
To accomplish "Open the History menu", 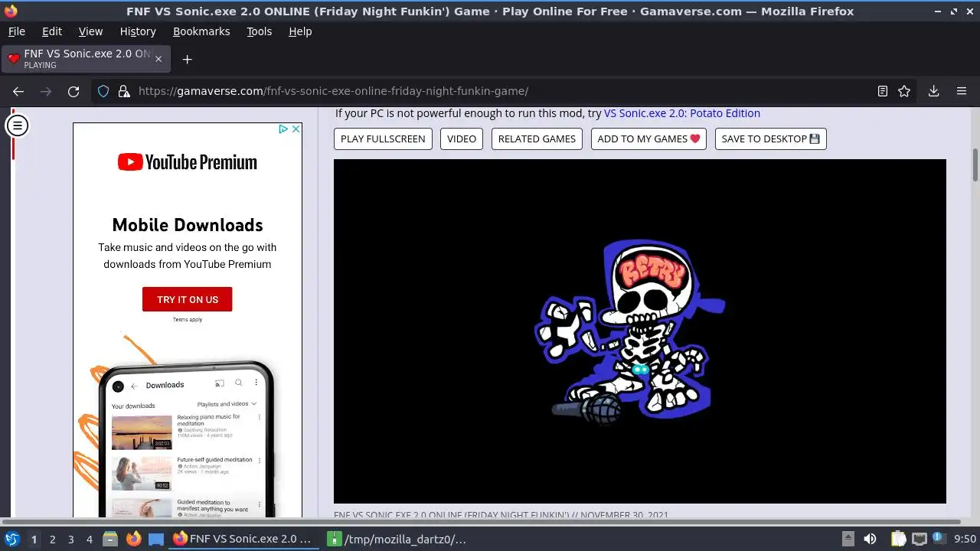I will pyautogui.click(x=138, y=31).
